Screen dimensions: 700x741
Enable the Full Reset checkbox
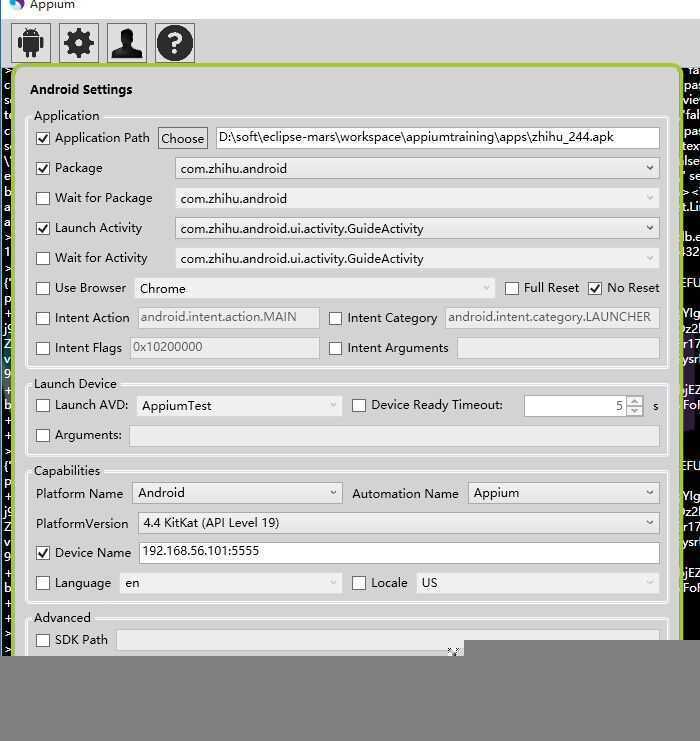[512, 288]
